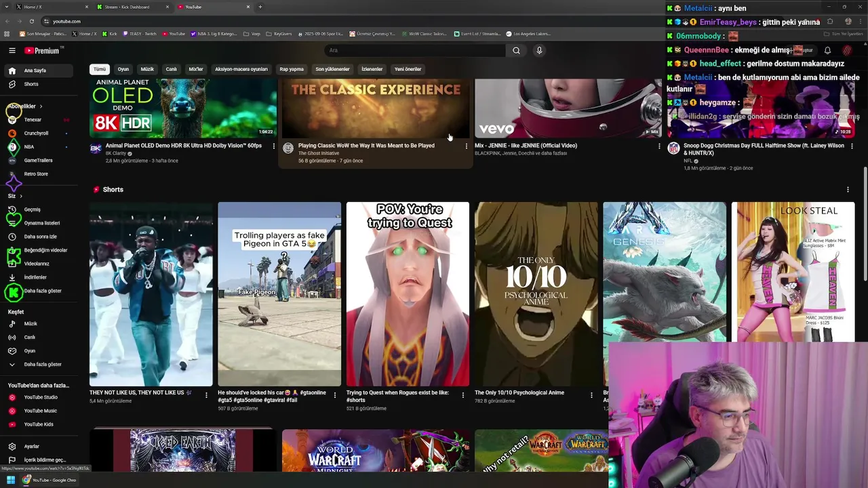Select the Oyun filter chip
The height and width of the screenshot is (488, 868).
click(x=123, y=69)
